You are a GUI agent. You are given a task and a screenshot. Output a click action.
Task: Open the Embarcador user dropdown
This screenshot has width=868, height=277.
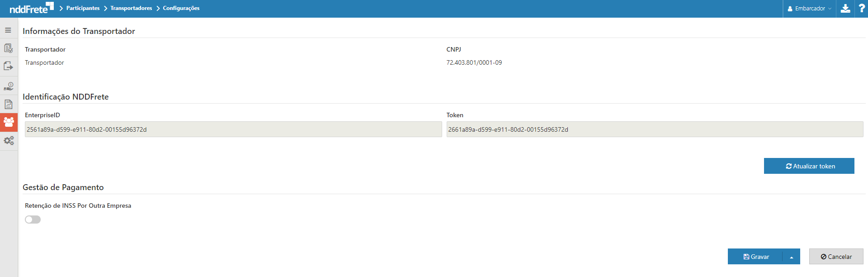(x=809, y=9)
